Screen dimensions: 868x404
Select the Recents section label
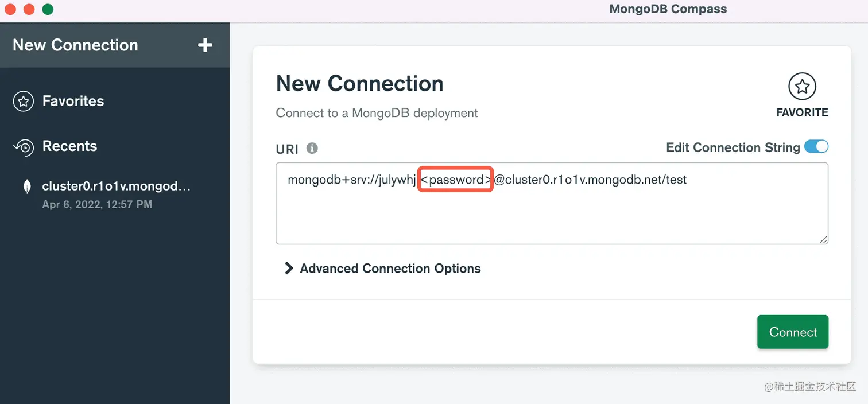[x=69, y=146]
